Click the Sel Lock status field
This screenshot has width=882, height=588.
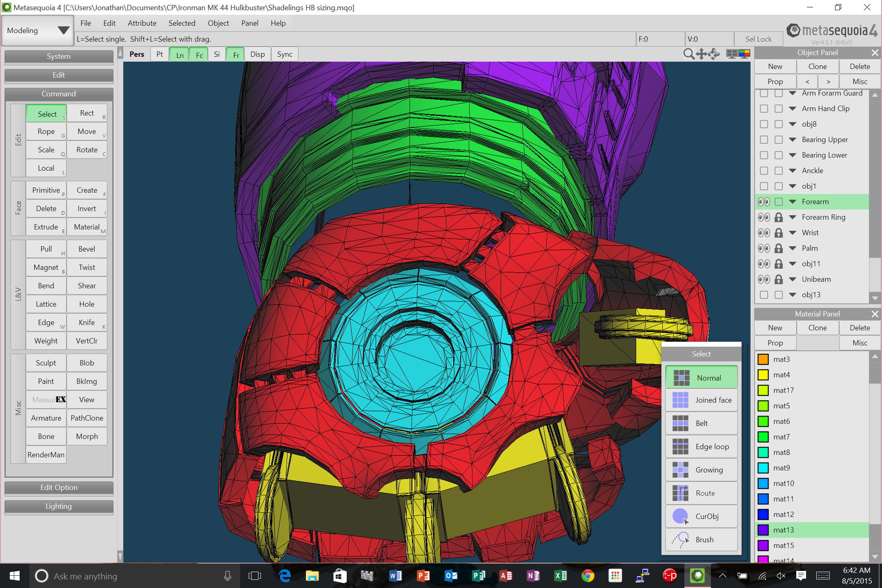pyautogui.click(x=758, y=39)
